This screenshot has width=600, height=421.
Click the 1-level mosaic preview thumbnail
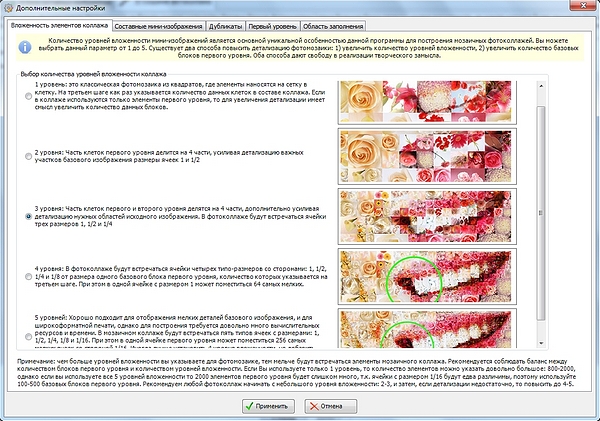(427, 102)
